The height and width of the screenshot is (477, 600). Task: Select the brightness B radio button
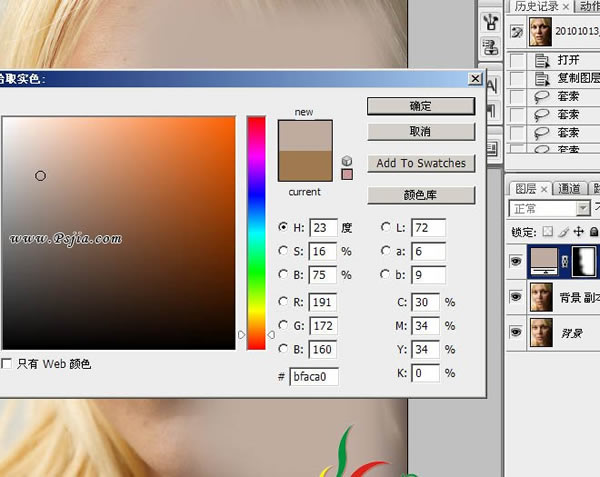pos(283,274)
